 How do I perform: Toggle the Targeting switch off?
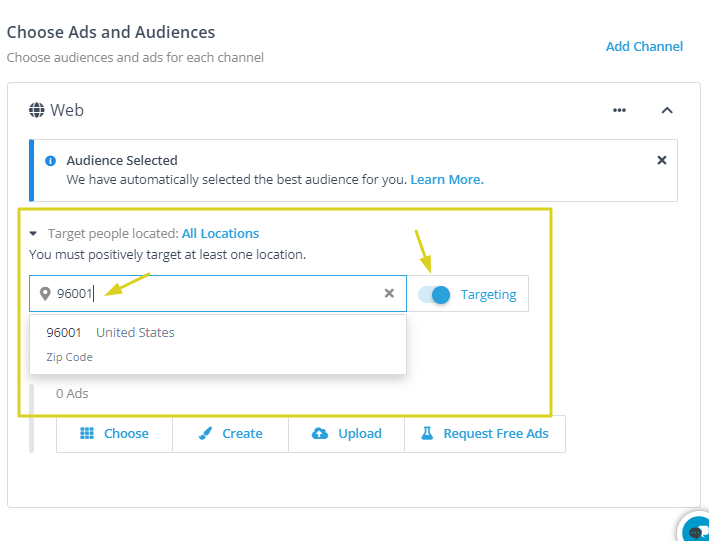pos(435,294)
